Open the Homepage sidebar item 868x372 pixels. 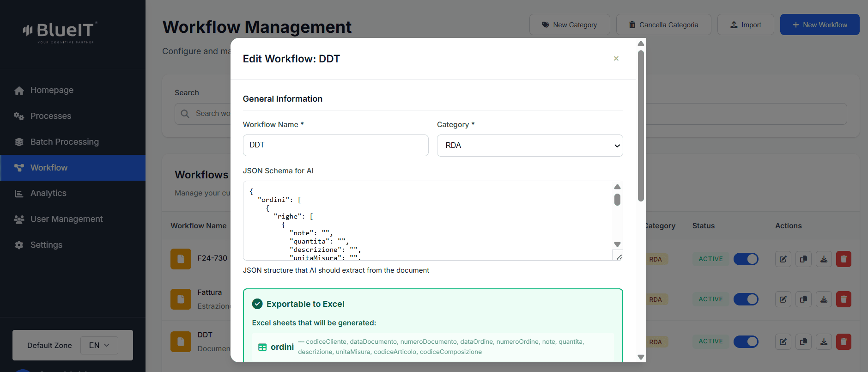(x=73, y=90)
